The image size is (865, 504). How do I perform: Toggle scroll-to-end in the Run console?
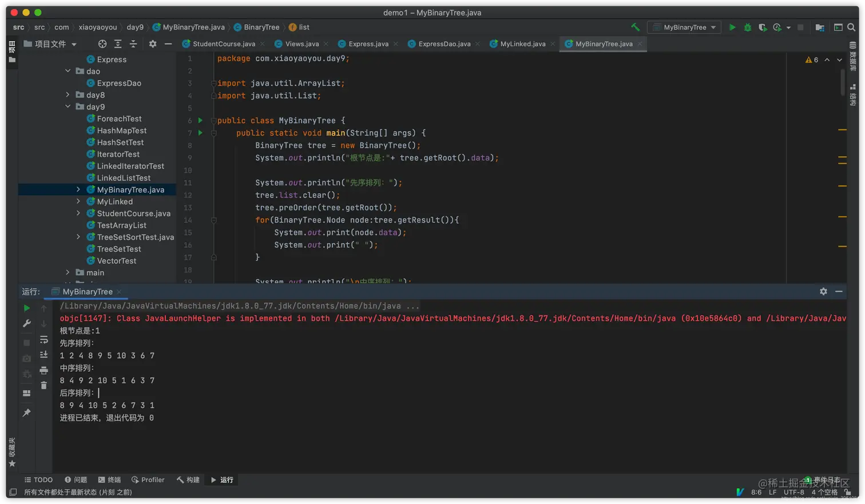click(44, 355)
